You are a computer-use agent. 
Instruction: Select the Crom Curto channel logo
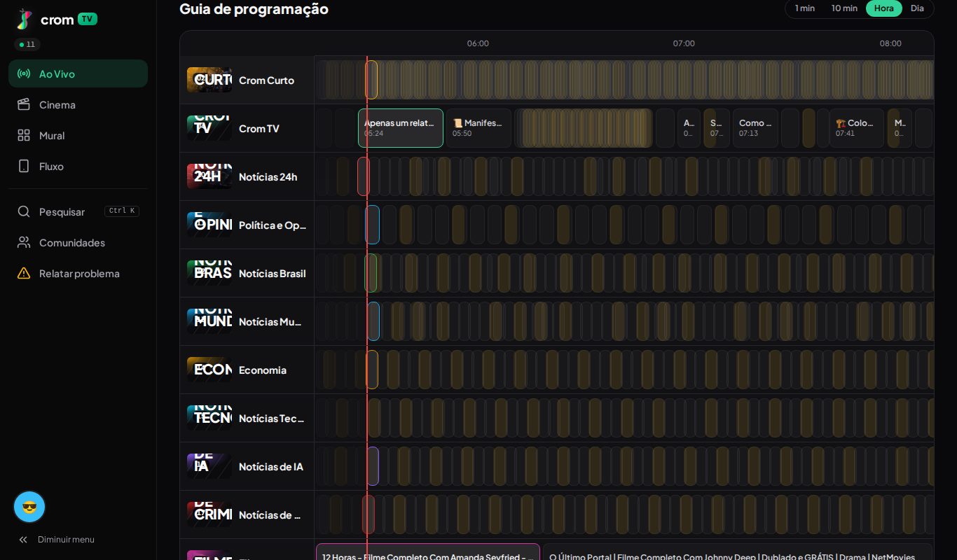(x=209, y=80)
